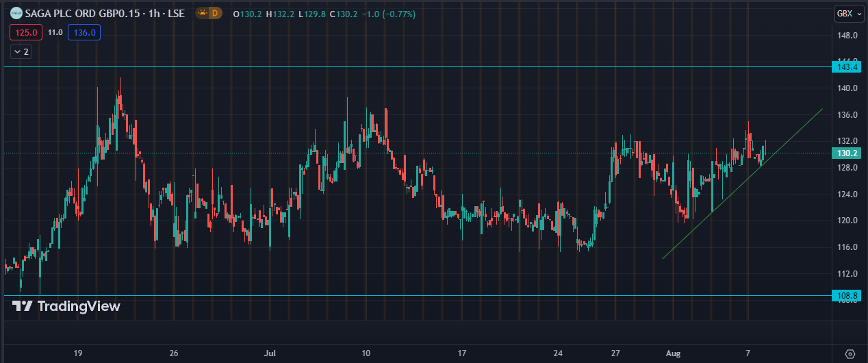The height and width of the screenshot is (363, 868).
Task: Click the 26 date label on time axis
Action: [x=174, y=353]
